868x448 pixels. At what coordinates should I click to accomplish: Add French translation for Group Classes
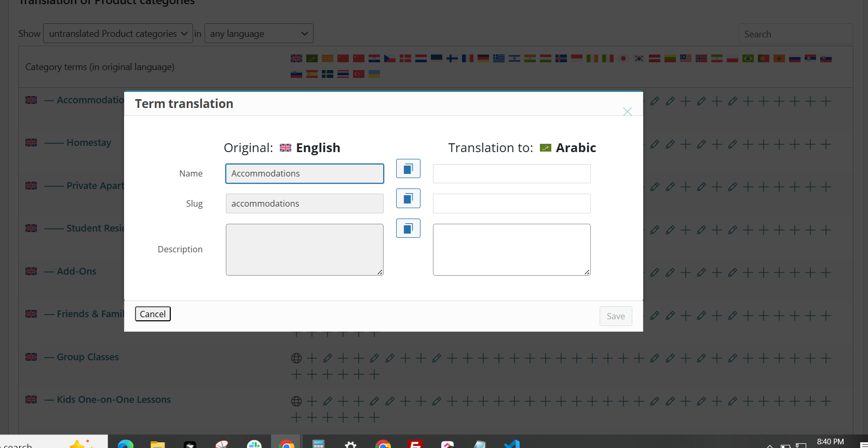(468, 358)
